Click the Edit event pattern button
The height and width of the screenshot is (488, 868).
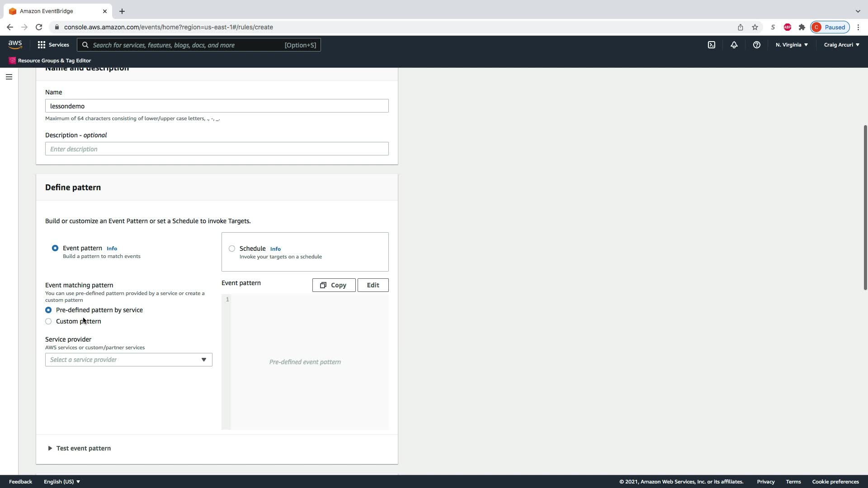tap(373, 285)
